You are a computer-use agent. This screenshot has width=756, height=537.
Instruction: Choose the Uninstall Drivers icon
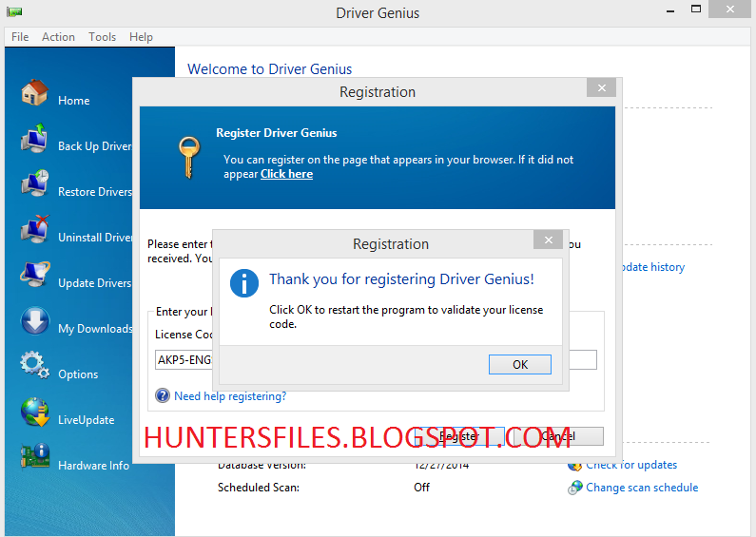click(35, 229)
